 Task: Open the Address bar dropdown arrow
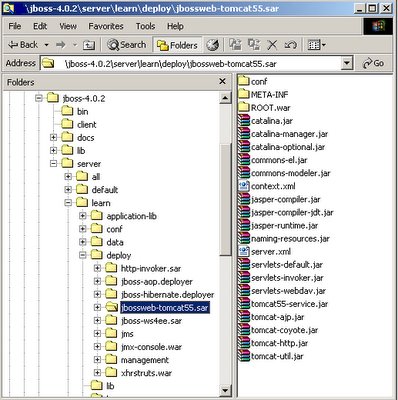(347, 63)
